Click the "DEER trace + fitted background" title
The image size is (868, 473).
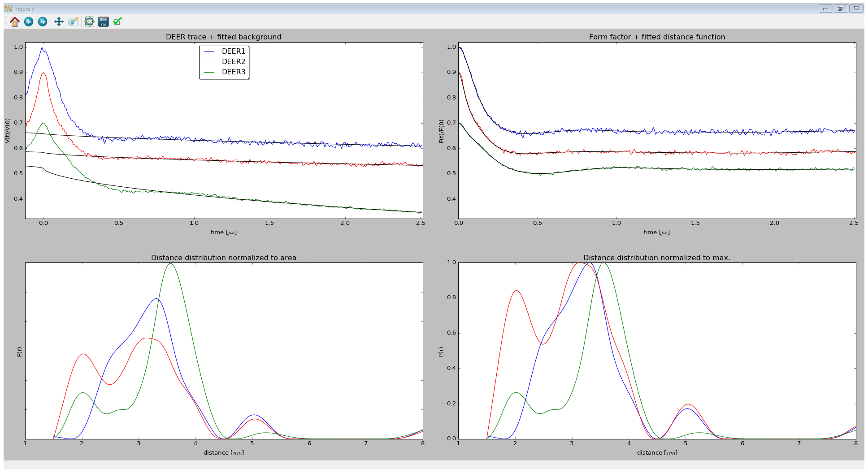coord(223,37)
